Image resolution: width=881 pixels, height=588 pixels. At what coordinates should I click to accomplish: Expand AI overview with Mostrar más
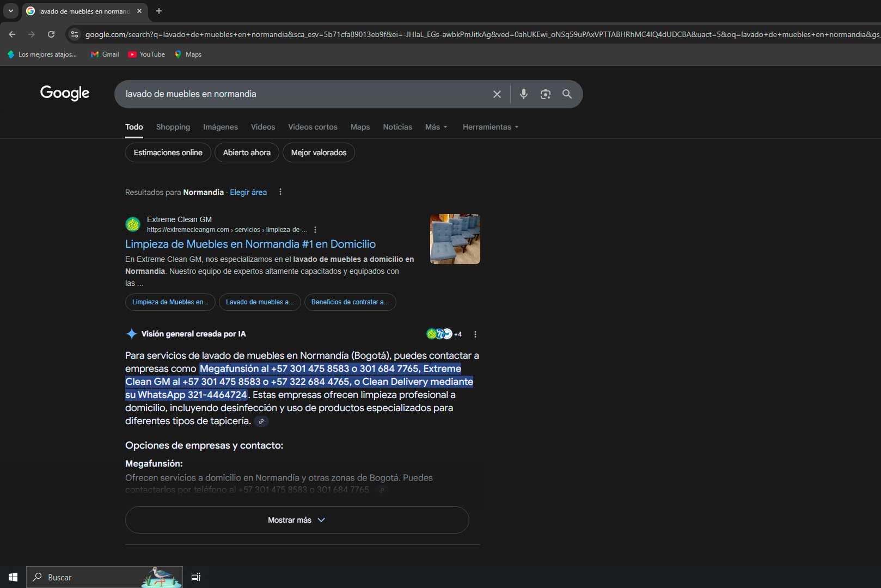(x=297, y=520)
